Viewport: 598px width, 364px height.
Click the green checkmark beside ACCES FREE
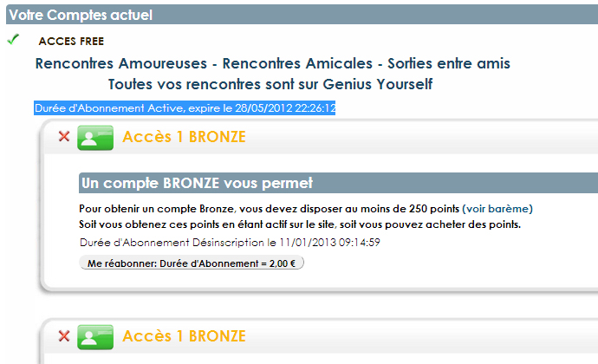click(13, 40)
